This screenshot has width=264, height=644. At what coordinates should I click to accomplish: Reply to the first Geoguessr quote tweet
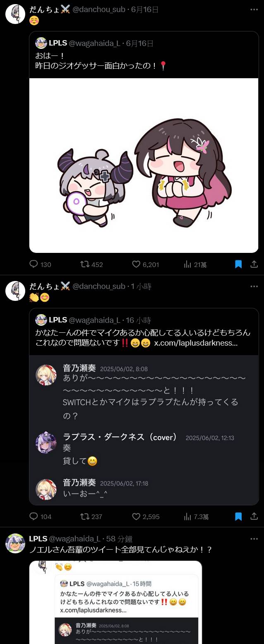[34, 264]
